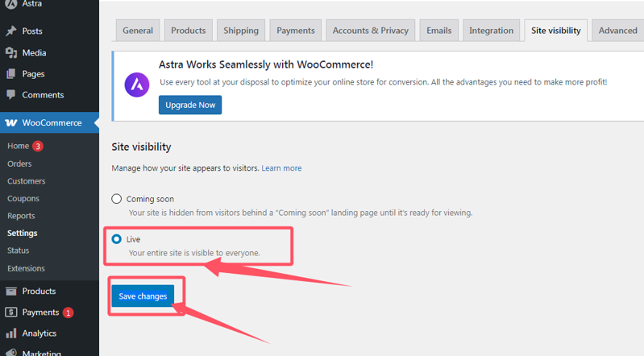This screenshot has height=356, width=644.
Task: Click the Media library icon
Action: click(x=10, y=53)
